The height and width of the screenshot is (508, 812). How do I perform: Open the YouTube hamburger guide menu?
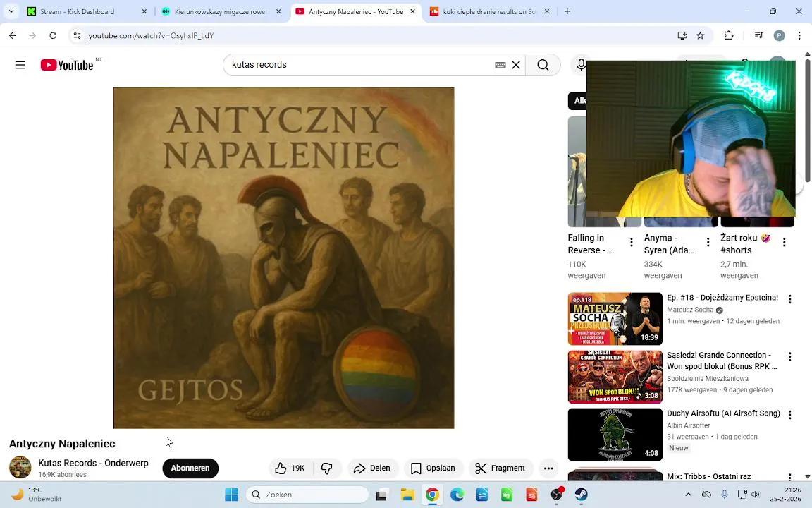pyautogui.click(x=20, y=65)
